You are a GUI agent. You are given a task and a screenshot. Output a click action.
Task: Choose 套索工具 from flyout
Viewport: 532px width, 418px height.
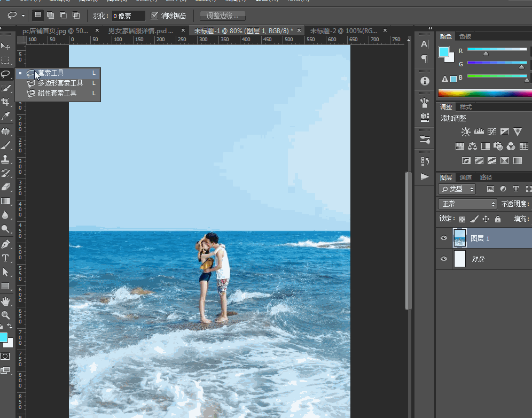58,73
